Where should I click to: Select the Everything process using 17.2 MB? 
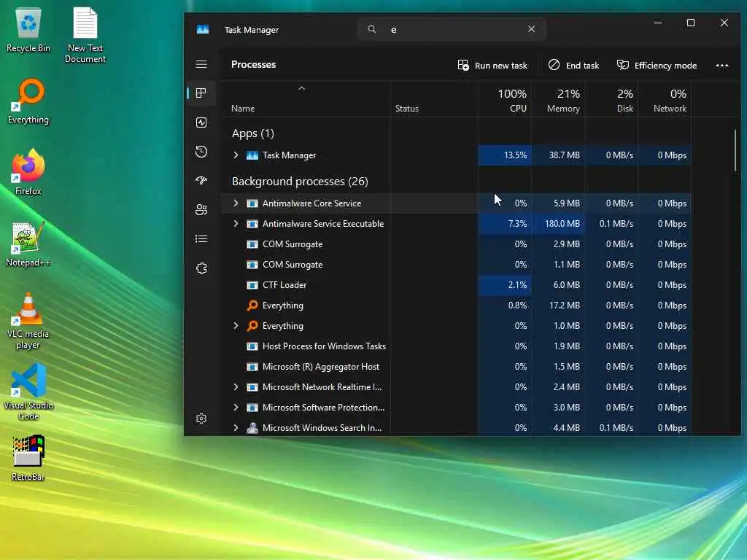point(457,306)
